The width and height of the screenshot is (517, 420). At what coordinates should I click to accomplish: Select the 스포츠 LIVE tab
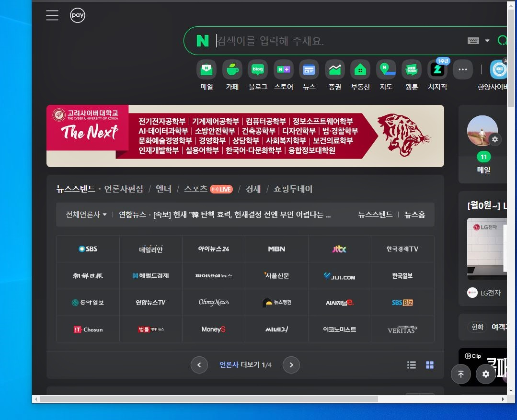point(208,189)
